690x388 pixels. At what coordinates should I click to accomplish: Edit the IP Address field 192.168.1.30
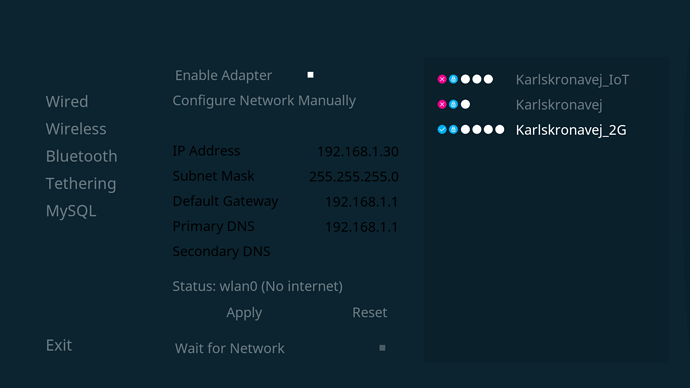click(358, 151)
